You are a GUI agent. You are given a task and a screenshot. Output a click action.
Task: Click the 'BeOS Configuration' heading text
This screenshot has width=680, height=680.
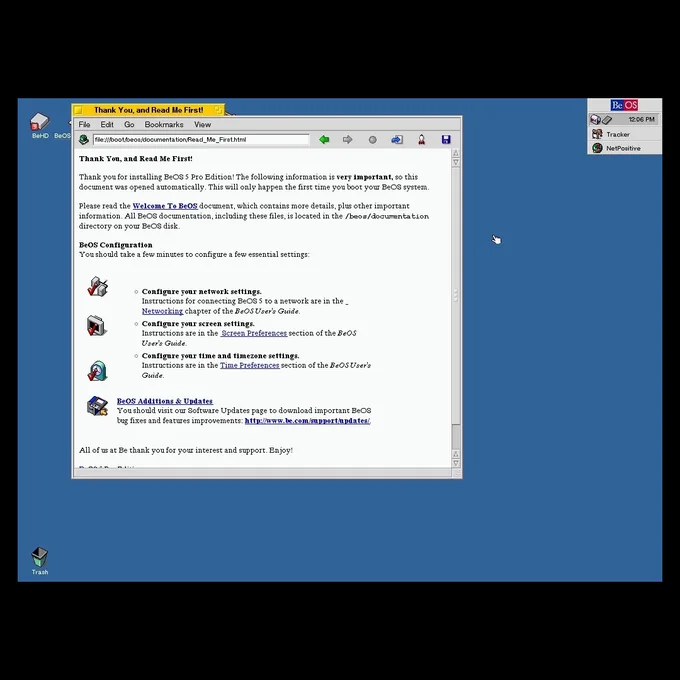115,245
